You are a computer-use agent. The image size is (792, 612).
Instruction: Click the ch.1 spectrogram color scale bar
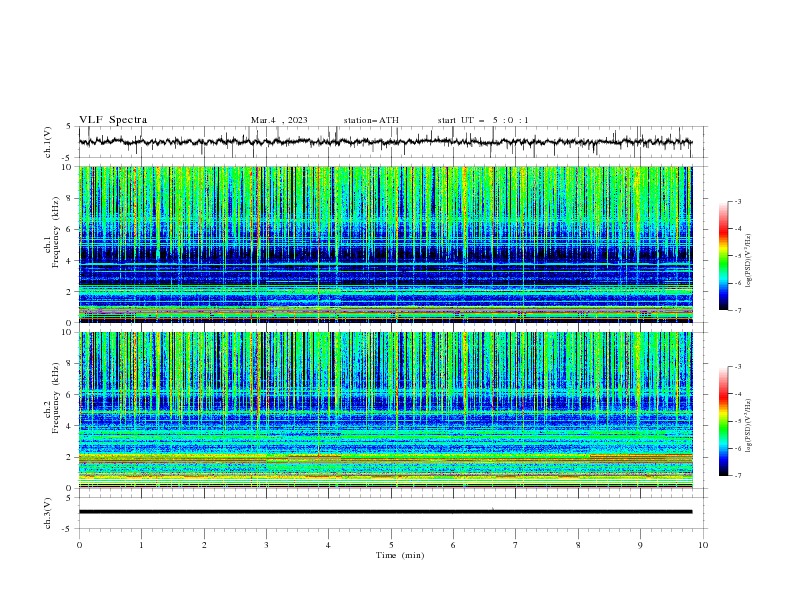pyautogui.click(x=724, y=256)
